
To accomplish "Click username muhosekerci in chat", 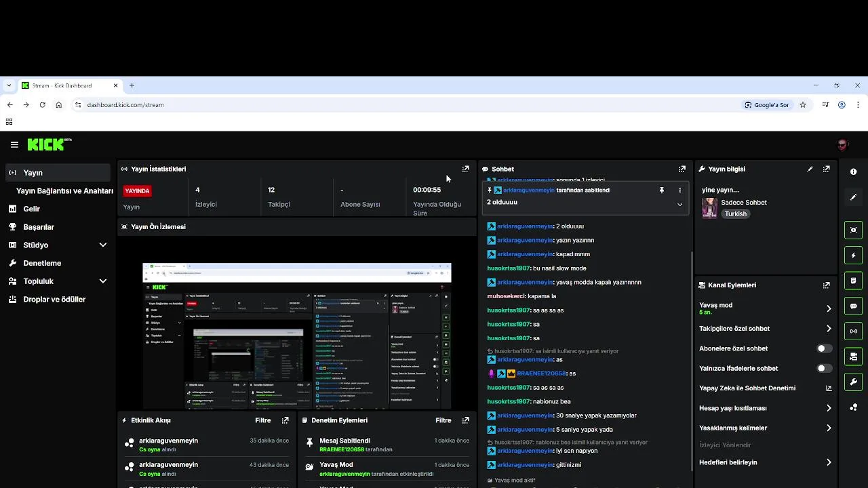I will (507, 296).
